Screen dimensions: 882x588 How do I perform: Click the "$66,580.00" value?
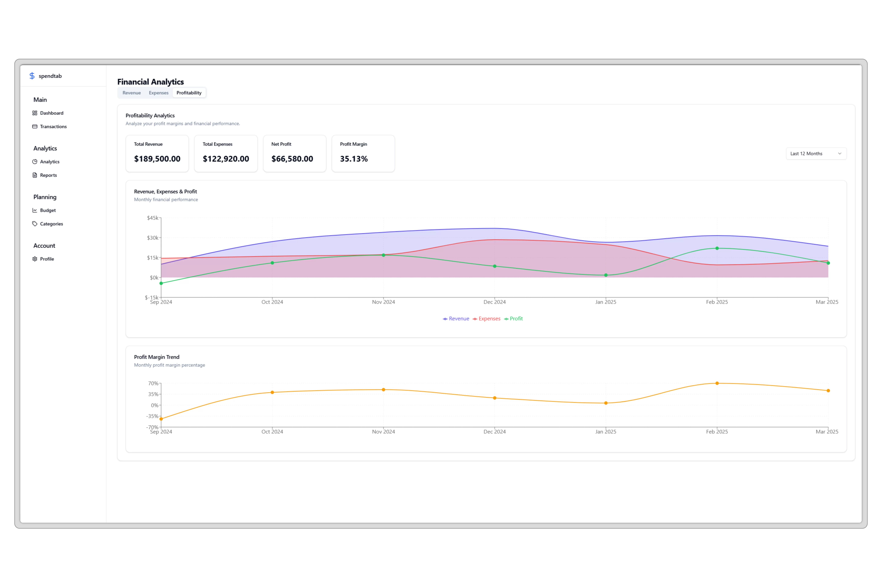tap(292, 159)
